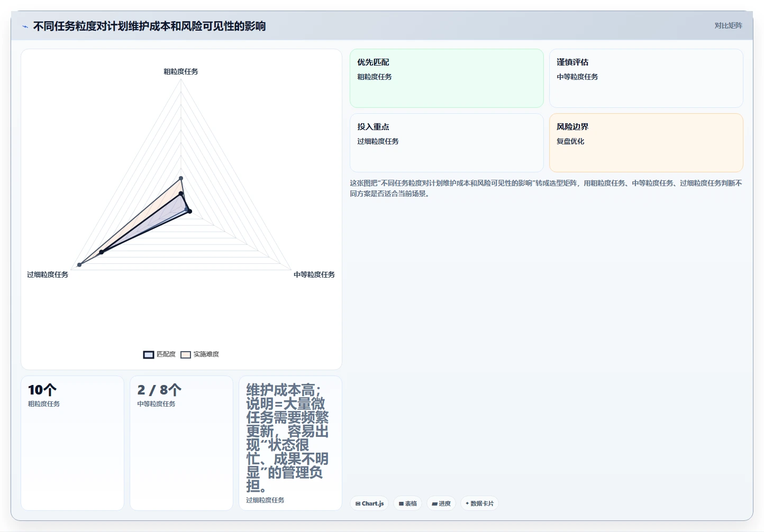Click 匹配度 data point on 粗粒度任务 axis

181,194
